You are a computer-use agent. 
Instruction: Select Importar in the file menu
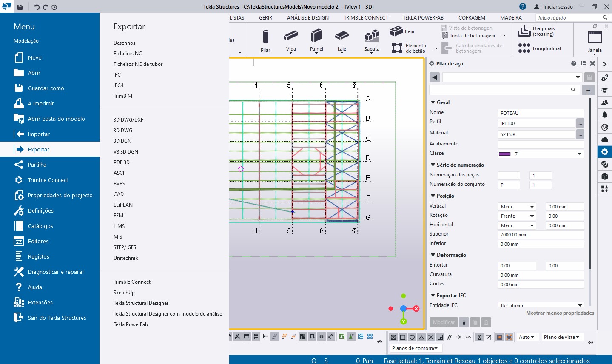pos(50,134)
